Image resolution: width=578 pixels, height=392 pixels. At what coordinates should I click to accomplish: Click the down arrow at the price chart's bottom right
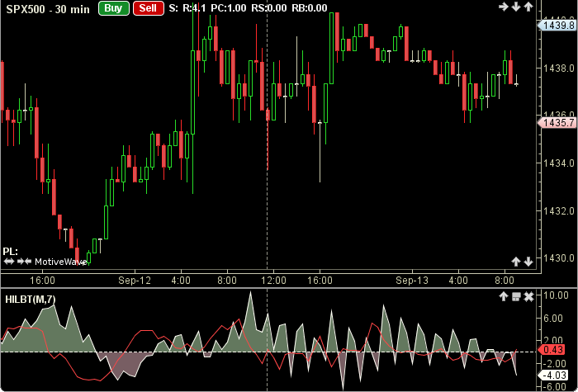528,262
